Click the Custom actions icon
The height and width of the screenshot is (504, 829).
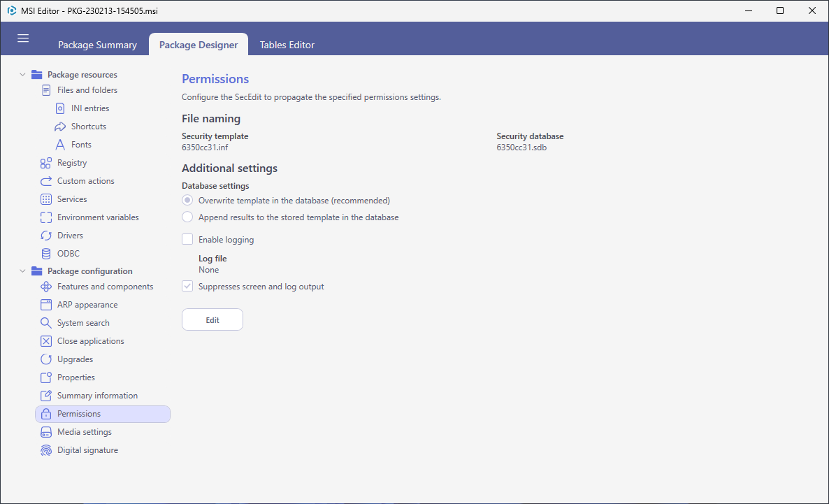(x=46, y=181)
